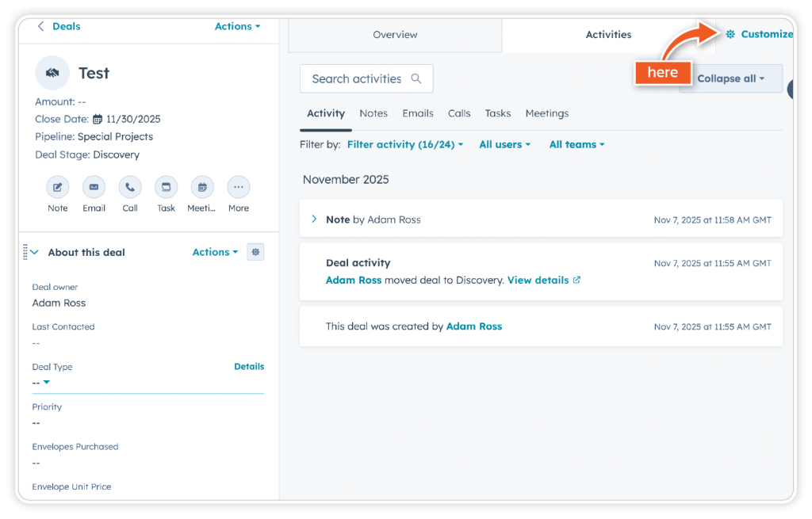This screenshot has width=812, height=519.
Task: Select the Emails activity tab
Action: point(417,113)
